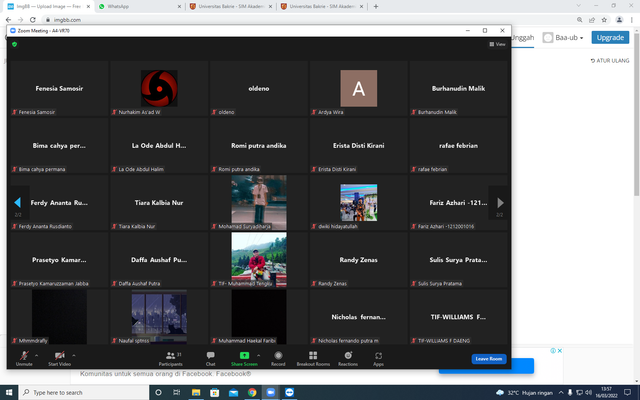Click Burhanudin Malik name tile

458,89
